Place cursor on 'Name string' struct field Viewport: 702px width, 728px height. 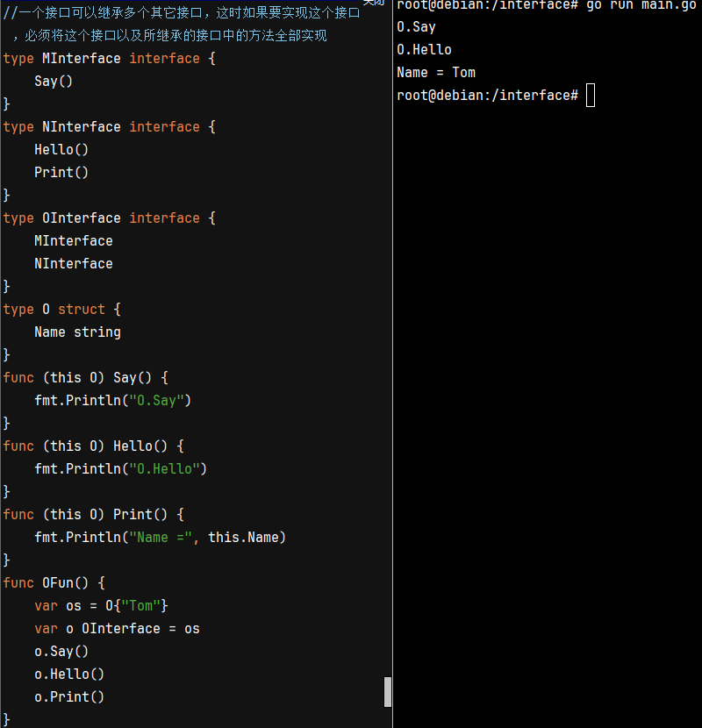(x=77, y=332)
